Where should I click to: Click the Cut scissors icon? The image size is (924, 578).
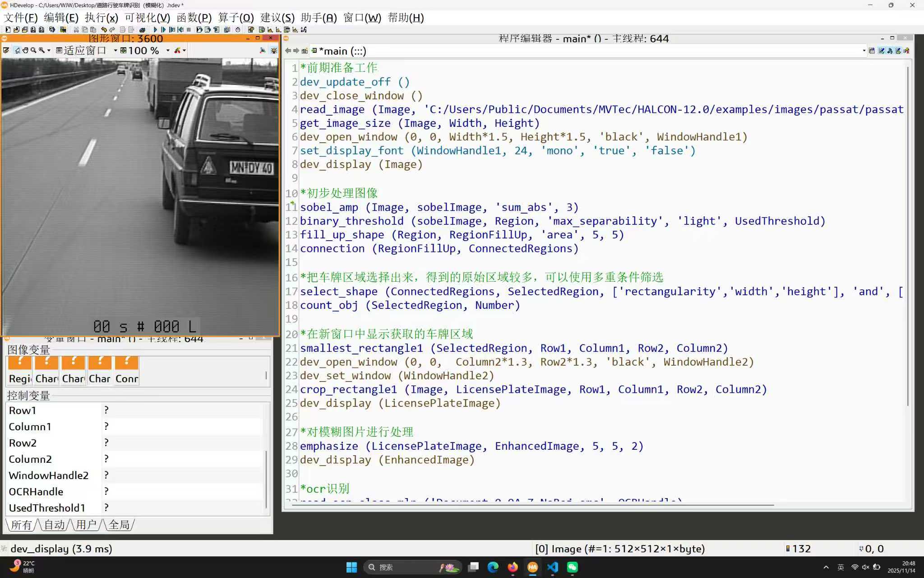click(x=76, y=30)
